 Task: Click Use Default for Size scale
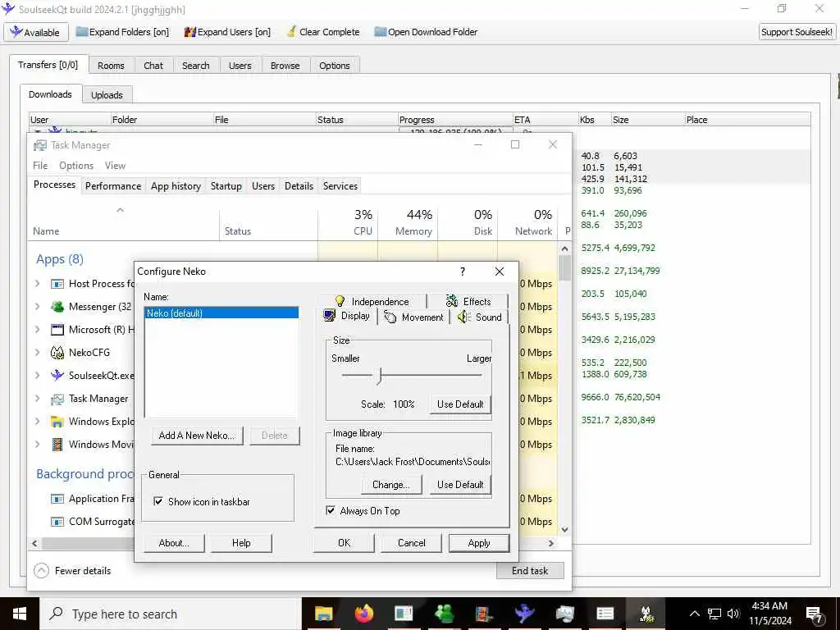460,404
